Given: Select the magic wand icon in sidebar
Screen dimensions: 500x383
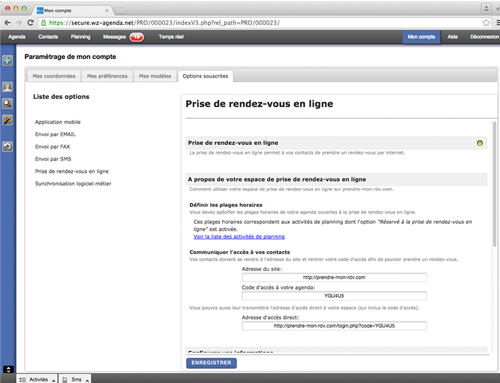Looking at the screenshot, I should (8, 120).
